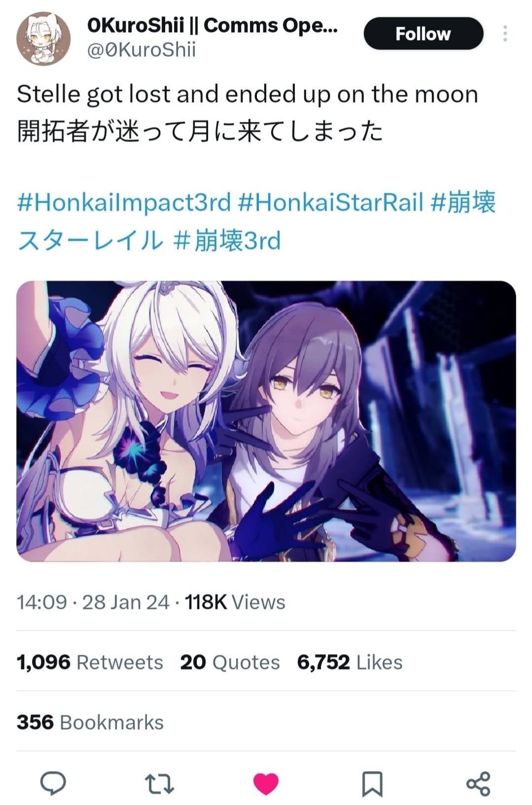Tap the reply speech bubble icon
The height and width of the screenshot is (805, 532).
pyautogui.click(x=53, y=783)
